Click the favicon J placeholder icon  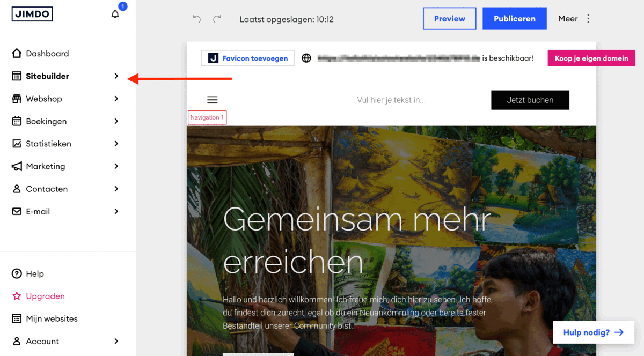(213, 58)
